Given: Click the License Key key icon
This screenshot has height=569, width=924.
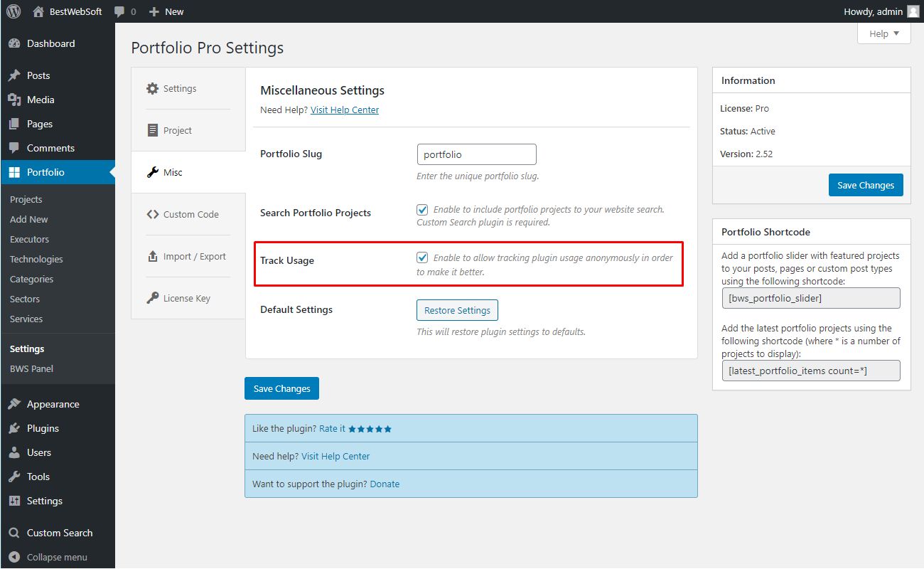Looking at the screenshot, I should [x=153, y=298].
